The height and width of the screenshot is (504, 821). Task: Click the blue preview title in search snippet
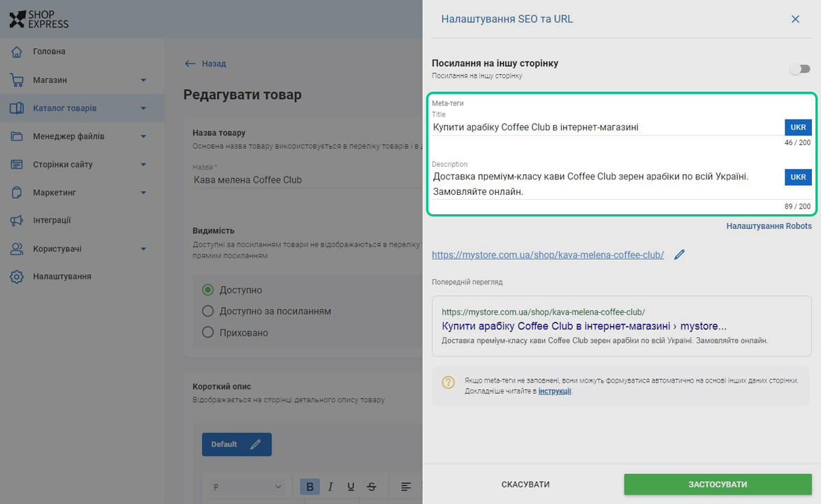[x=584, y=326]
